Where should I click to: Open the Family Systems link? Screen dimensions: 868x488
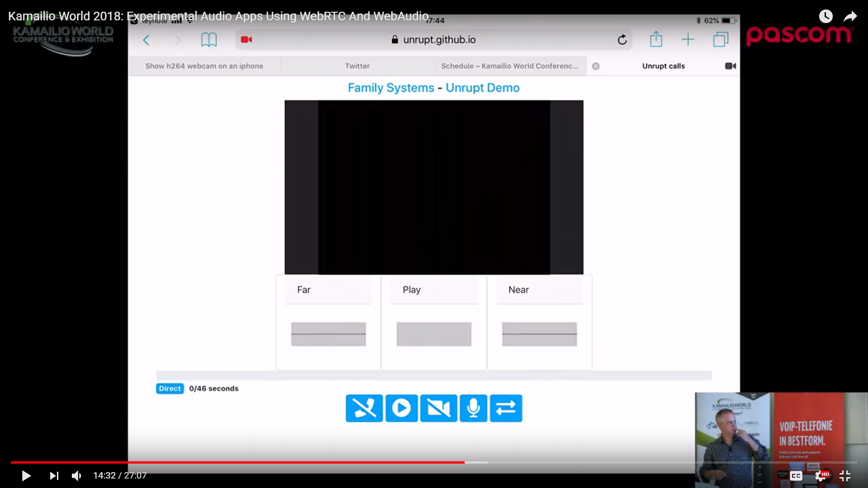point(391,88)
